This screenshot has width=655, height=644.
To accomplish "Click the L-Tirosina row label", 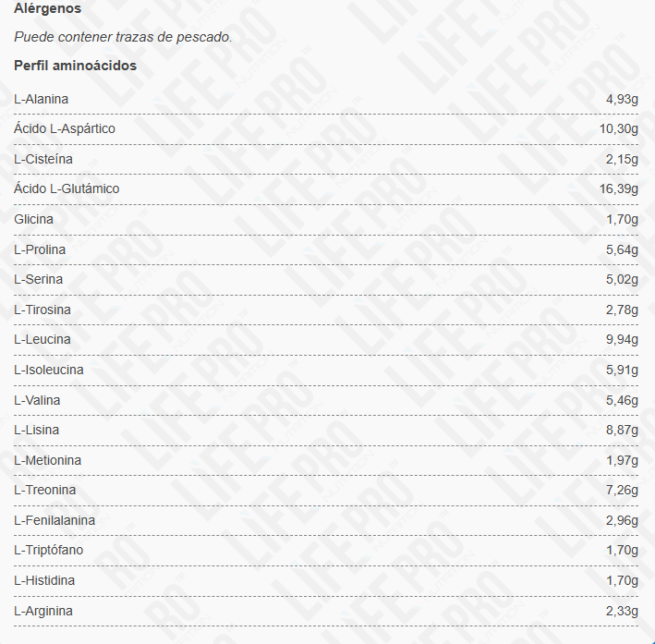I will tap(42, 310).
